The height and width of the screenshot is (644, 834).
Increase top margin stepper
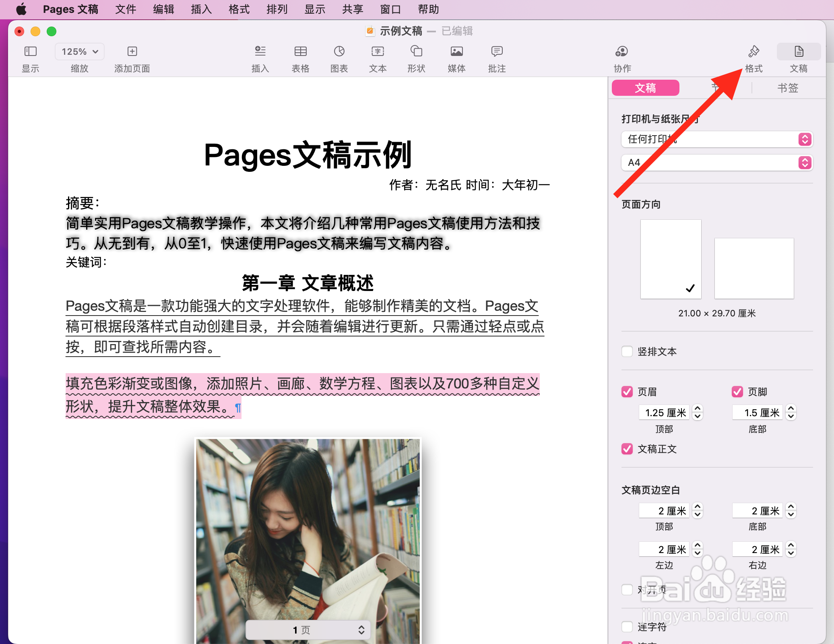point(698,506)
